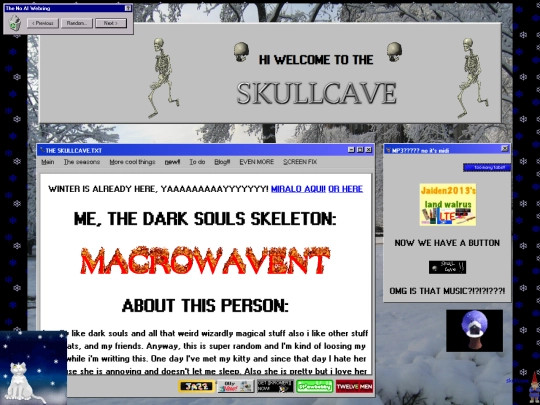Click the OMG IS THAT MUSIC text

pyautogui.click(x=447, y=291)
